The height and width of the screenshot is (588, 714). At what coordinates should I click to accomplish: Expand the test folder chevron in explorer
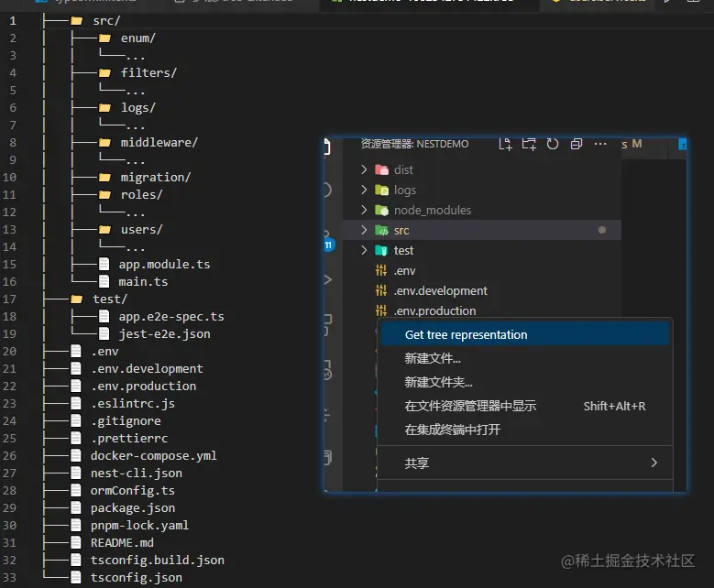[364, 250]
